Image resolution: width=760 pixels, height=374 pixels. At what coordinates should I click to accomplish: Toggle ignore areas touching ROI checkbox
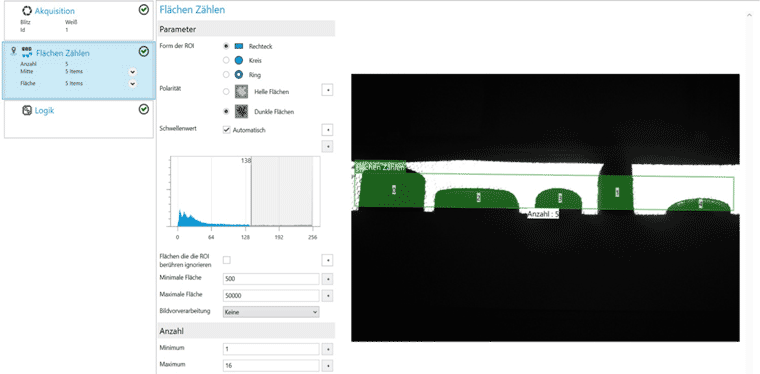pos(226,260)
